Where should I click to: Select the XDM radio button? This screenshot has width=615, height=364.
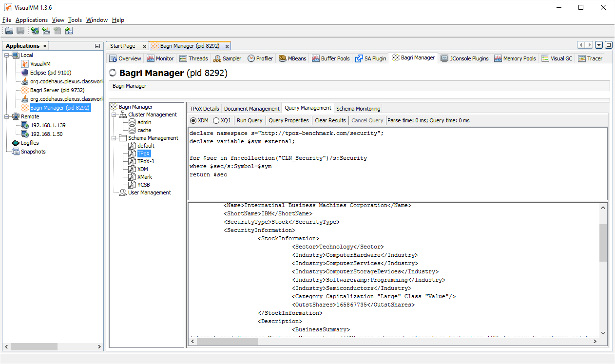coord(193,120)
